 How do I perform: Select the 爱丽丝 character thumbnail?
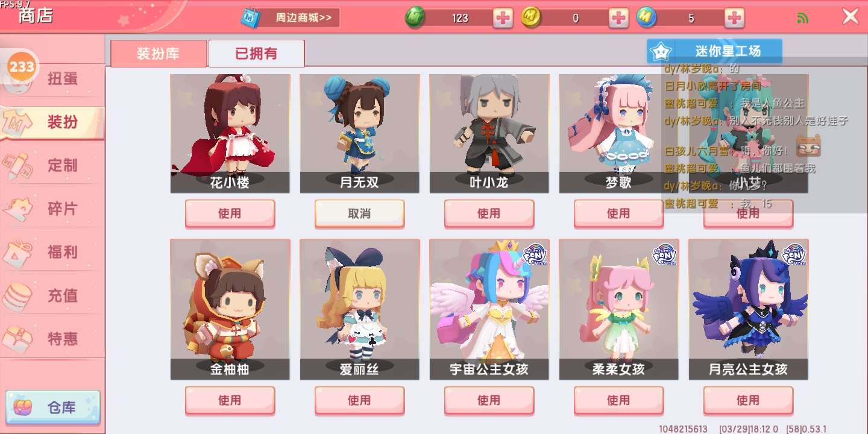coord(359,309)
